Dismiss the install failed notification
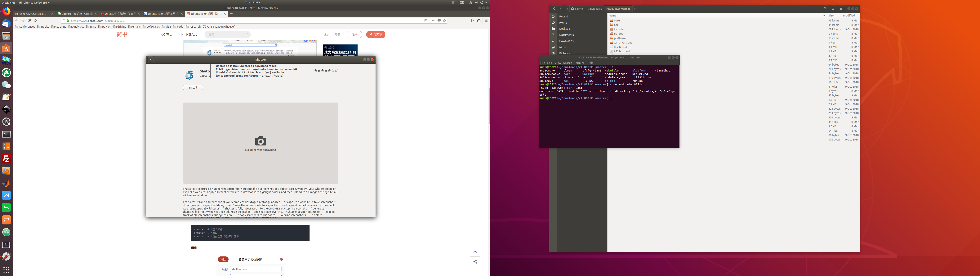Screen dimensions: 980x276 click(307, 67)
